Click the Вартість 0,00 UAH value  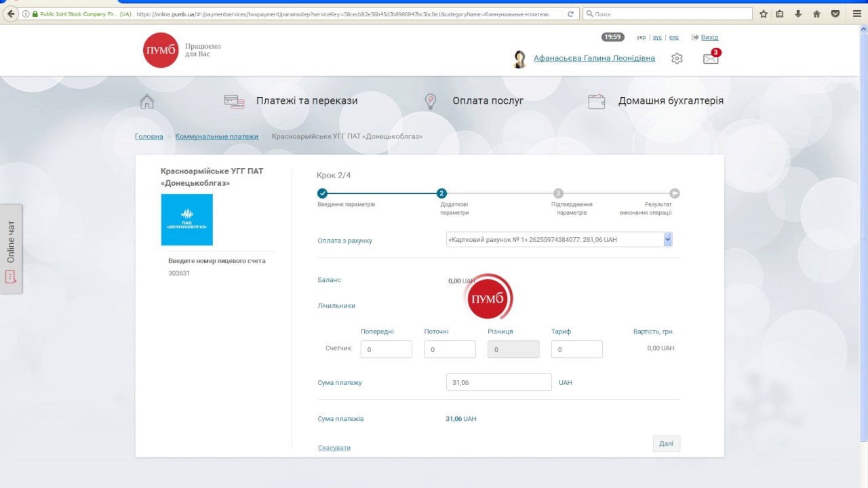pyautogui.click(x=660, y=348)
